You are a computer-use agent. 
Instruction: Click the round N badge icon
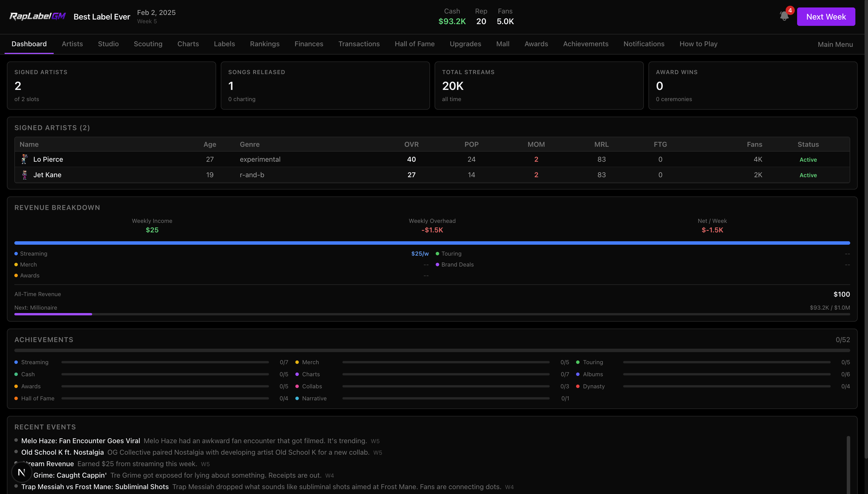pyautogui.click(x=22, y=472)
